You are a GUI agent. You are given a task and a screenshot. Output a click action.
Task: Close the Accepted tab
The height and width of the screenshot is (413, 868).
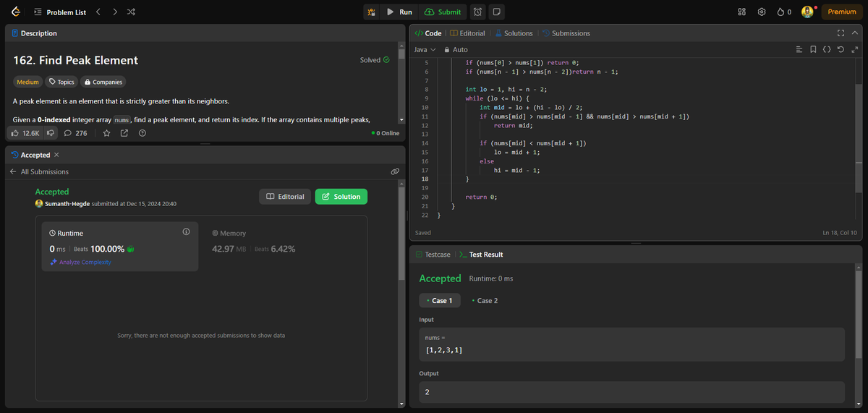click(56, 155)
